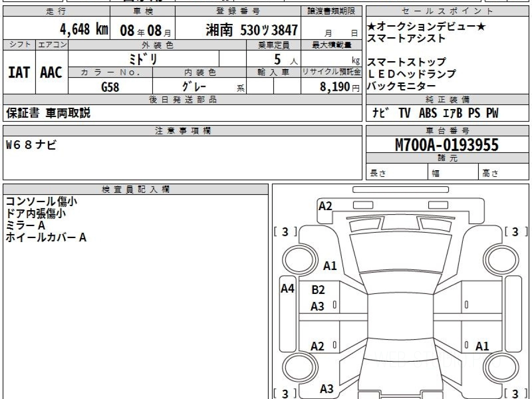Click the バックモニター line
The width and height of the screenshot is (532, 399).
(x=401, y=86)
